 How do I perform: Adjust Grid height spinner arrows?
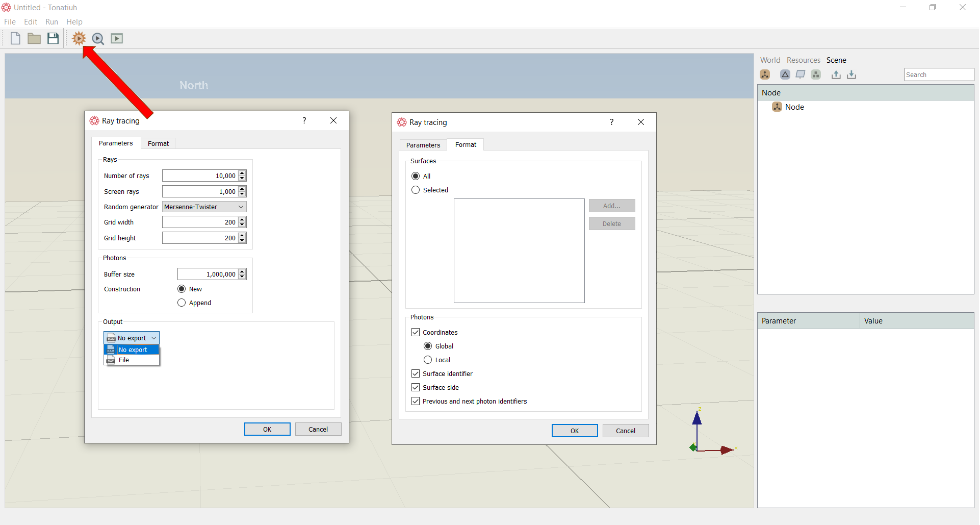point(242,238)
